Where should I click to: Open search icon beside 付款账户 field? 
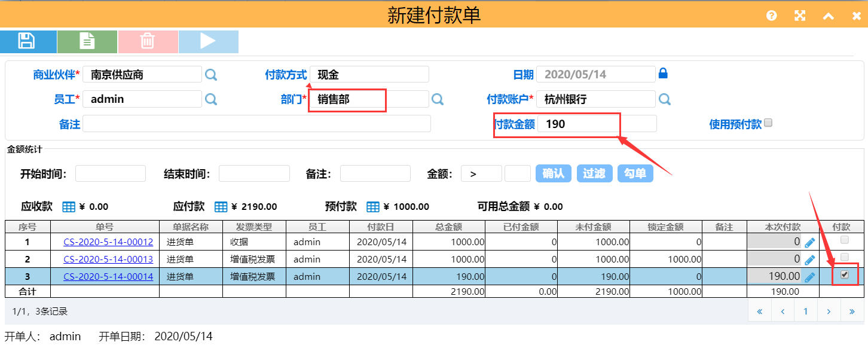point(665,99)
